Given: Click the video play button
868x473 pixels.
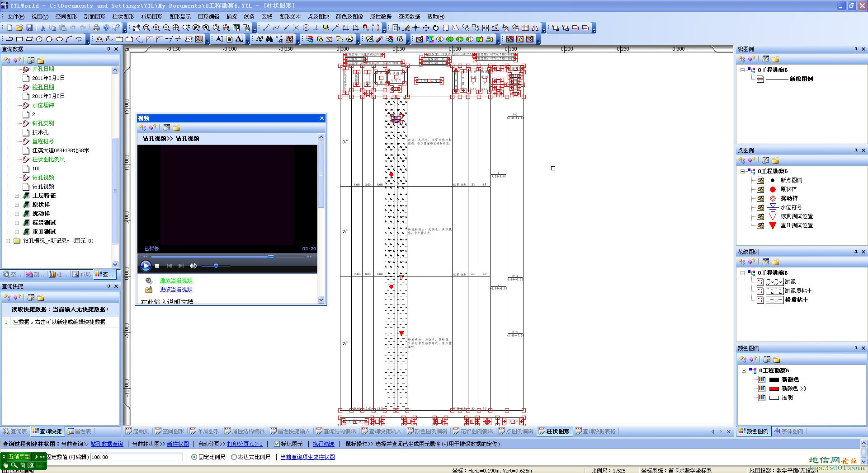Looking at the screenshot, I should point(146,266).
